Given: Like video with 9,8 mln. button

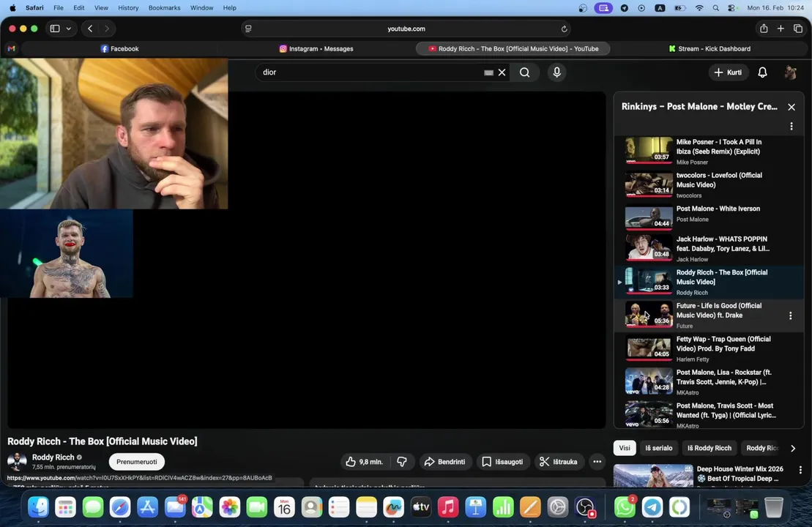Looking at the screenshot, I should click(x=365, y=462).
